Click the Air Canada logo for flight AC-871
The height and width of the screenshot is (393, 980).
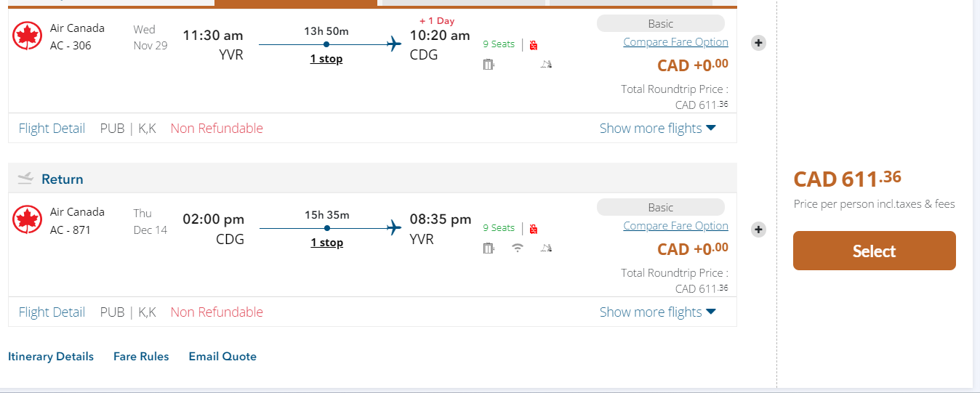[28, 220]
